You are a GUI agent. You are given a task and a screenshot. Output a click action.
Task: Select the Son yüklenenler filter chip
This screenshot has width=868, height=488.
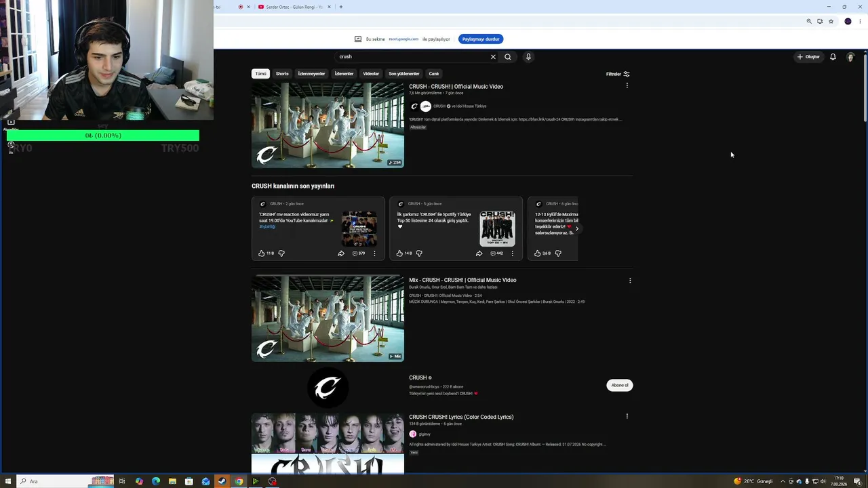point(403,74)
